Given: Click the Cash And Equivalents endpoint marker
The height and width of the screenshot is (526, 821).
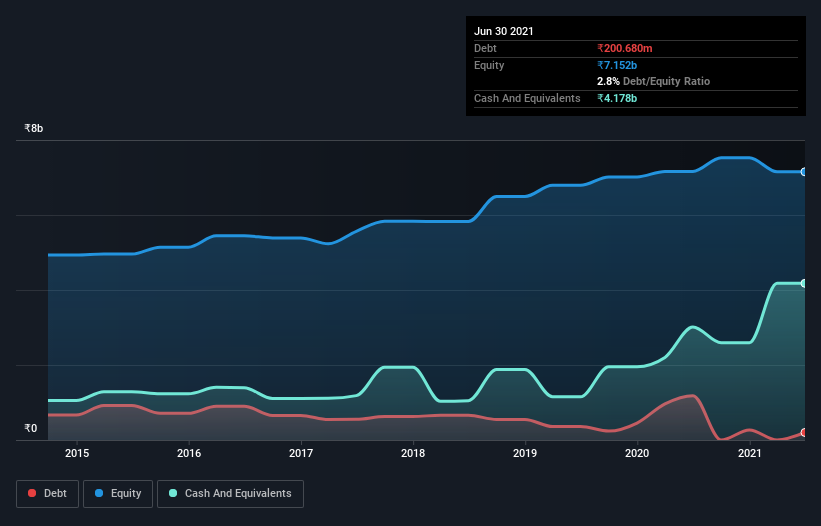Looking at the screenshot, I should [x=804, y=283].
